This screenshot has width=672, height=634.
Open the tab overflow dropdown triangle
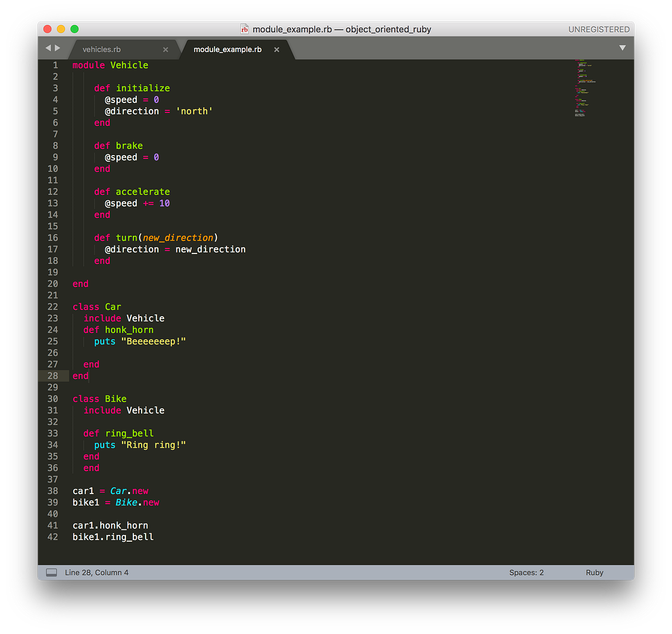[623, 48]
